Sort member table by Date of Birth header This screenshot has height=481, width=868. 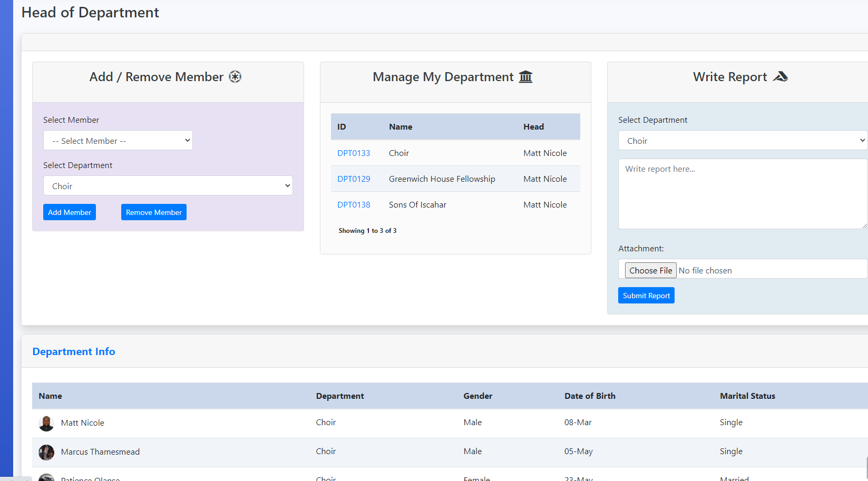tap(590, 396)
